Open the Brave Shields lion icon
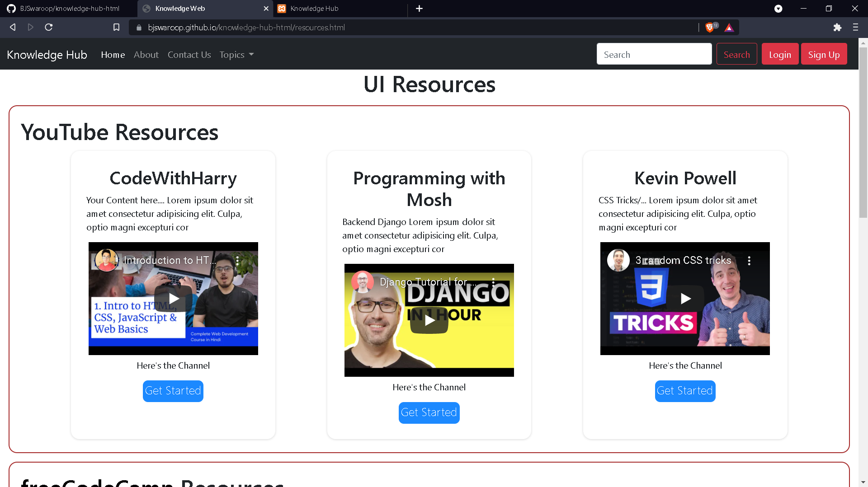Image resolution: width=868 pixels, height=487 pixels. pos(710,28)
